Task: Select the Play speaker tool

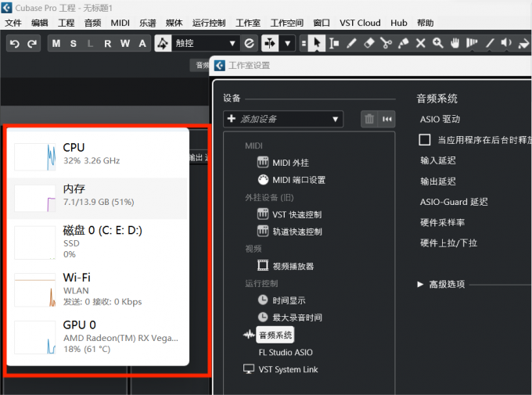Action: pyautogui.click(x=506, y=44)
